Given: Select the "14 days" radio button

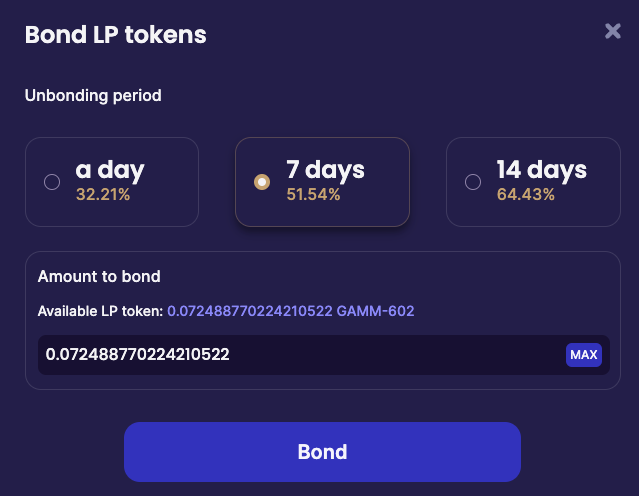Looking at the screenshot, I should pos(473,182).
